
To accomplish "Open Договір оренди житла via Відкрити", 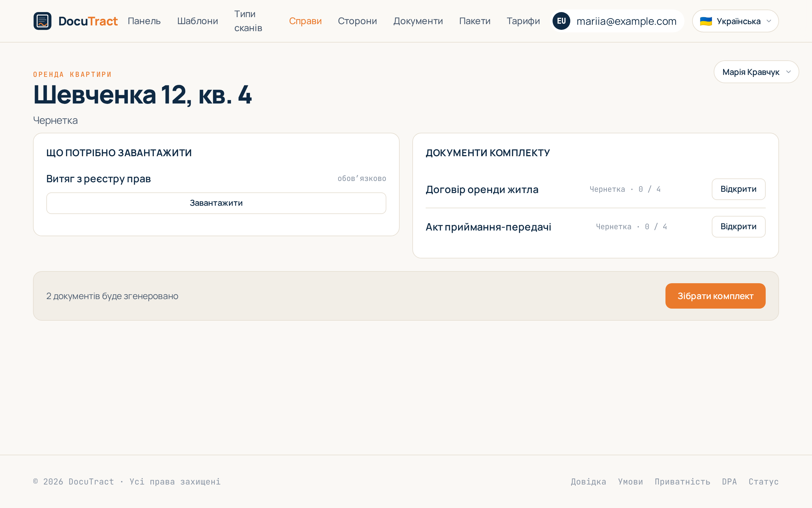I will click(x=738, y=189).
